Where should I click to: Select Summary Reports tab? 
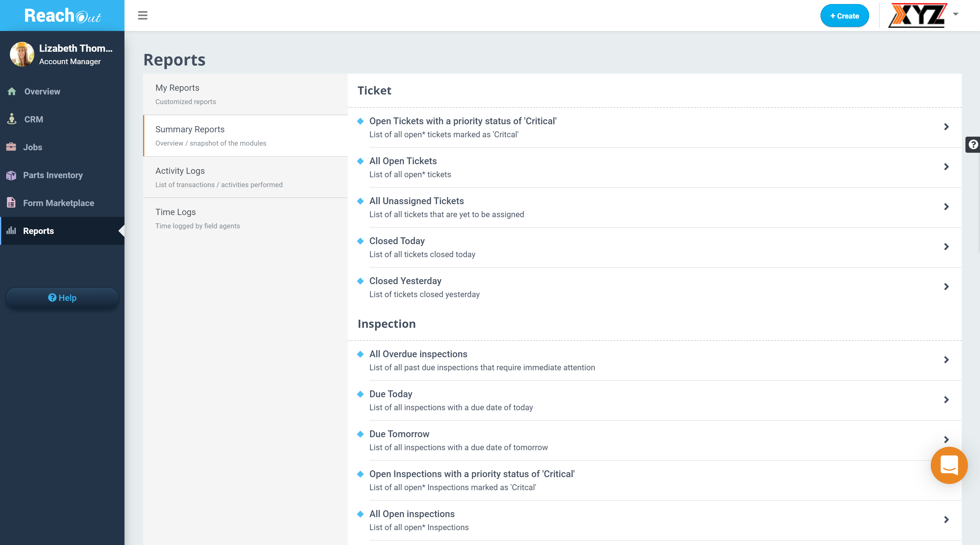(x=245, y=136)
